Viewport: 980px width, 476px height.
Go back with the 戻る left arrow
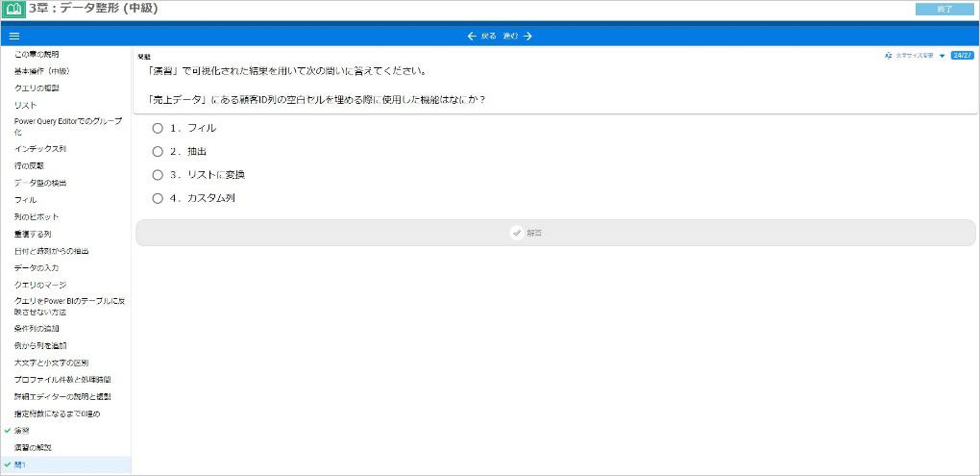472,37
